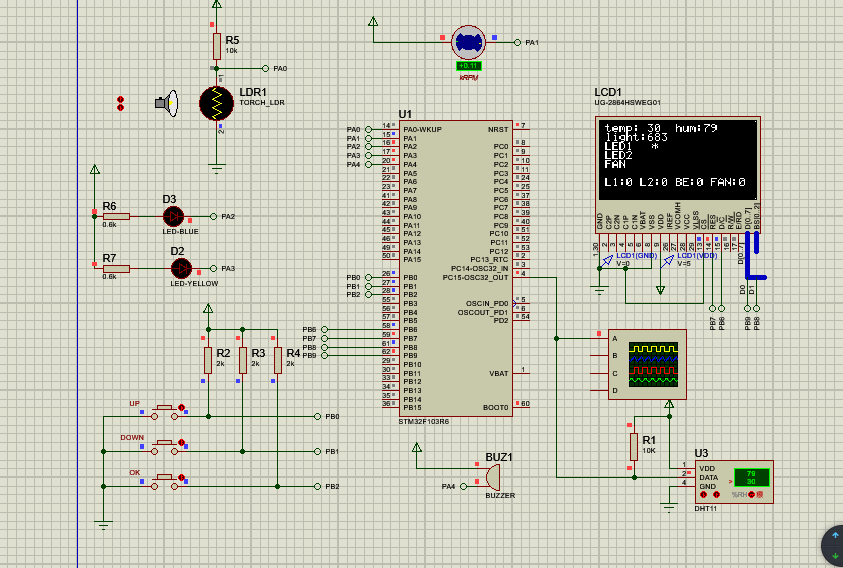Click the power terminal left of buzzer
This screenshot has width=843, height=568.
[417, 448]
